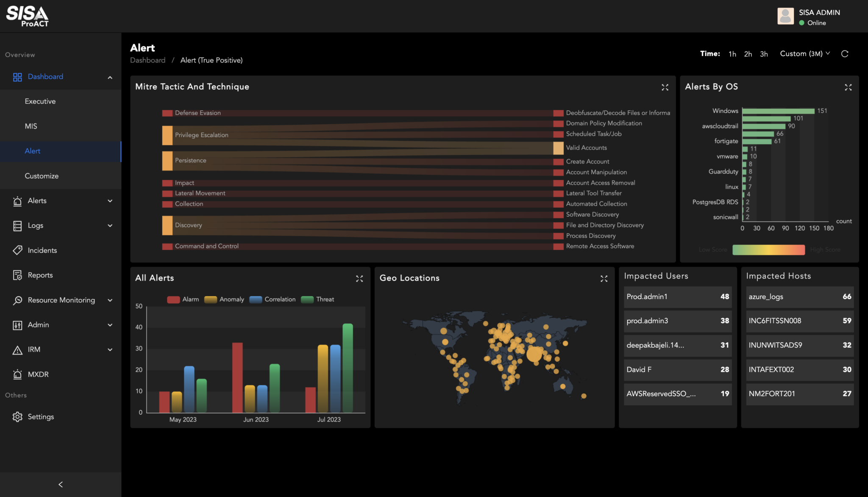868x497 pixels.
Task: Click the Dashboard breadcrumb link
Action: click(147, 60)
